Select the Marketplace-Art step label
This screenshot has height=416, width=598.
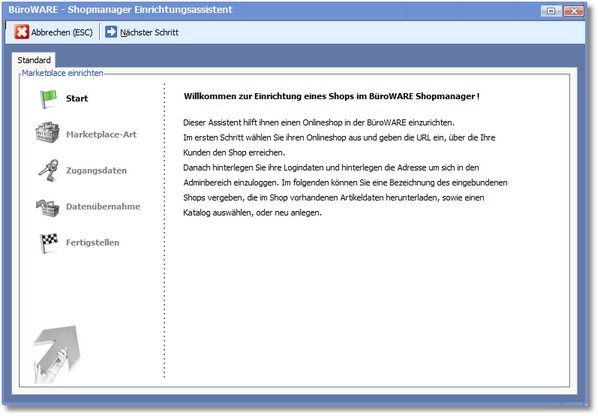coord(101,134)
